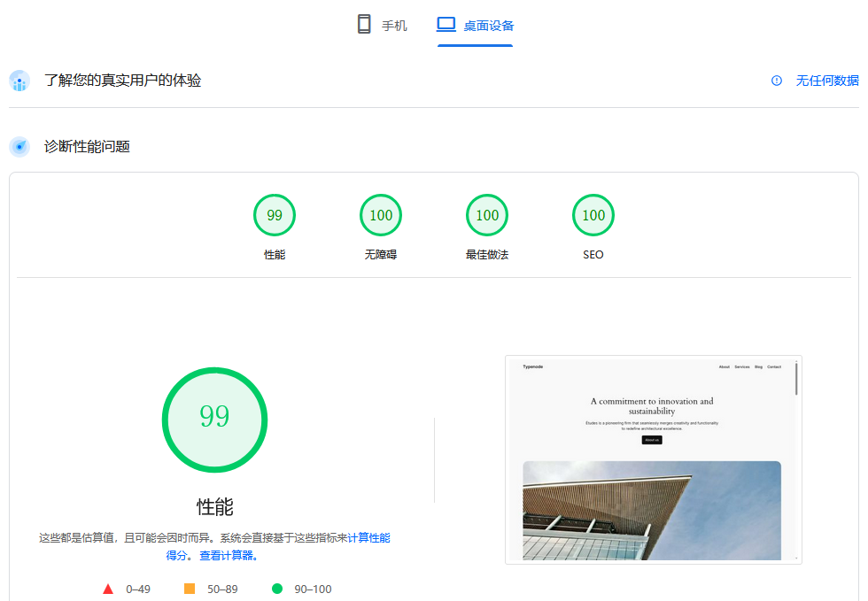Click the 查看计算器 link
The height and width of the screenshot is (601, 868).
point(228,556)
